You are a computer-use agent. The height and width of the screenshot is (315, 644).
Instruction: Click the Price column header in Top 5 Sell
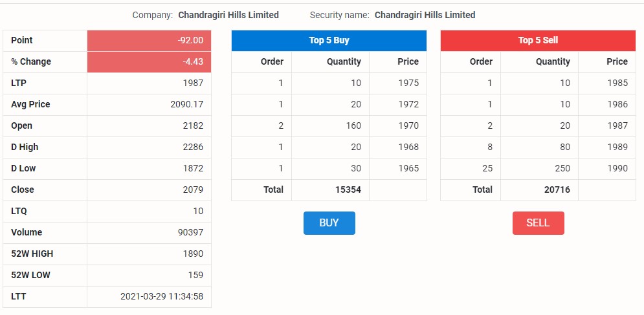coord(617,61)
